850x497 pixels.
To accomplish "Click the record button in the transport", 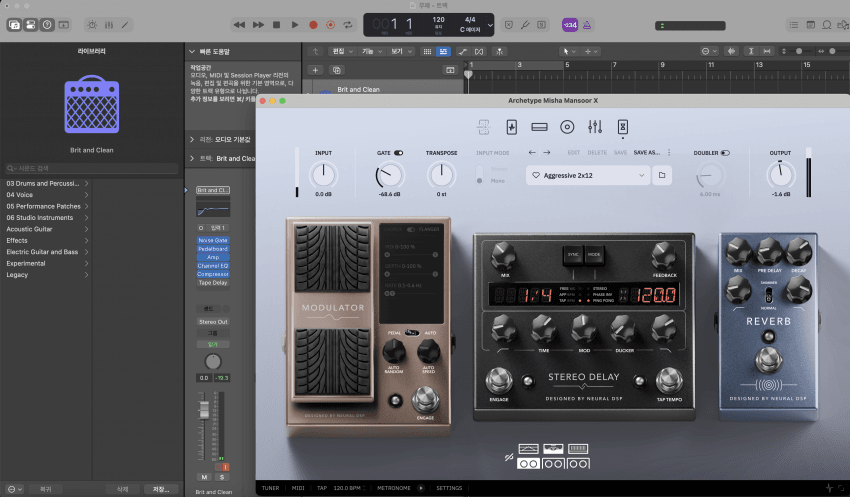I will pos(312,24).
